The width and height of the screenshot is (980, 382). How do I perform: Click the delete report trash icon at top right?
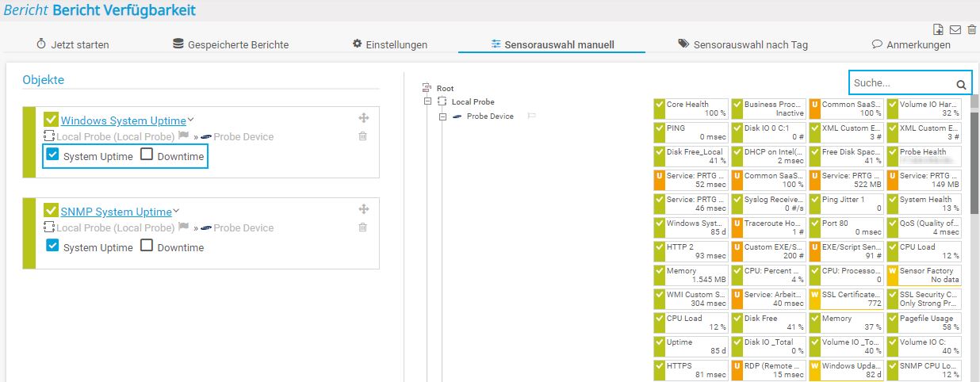click(x=971, y=30)
